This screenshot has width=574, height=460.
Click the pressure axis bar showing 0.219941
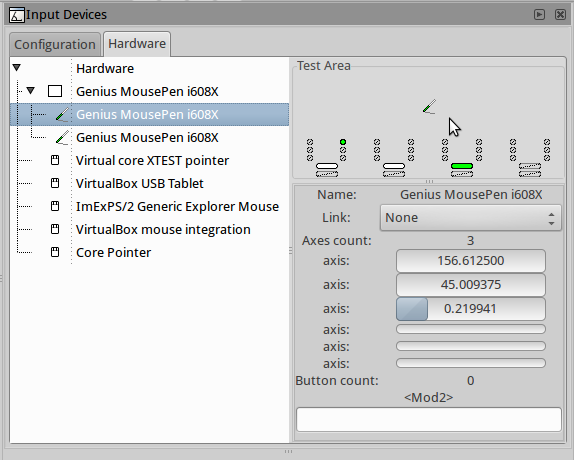[471, 309]
